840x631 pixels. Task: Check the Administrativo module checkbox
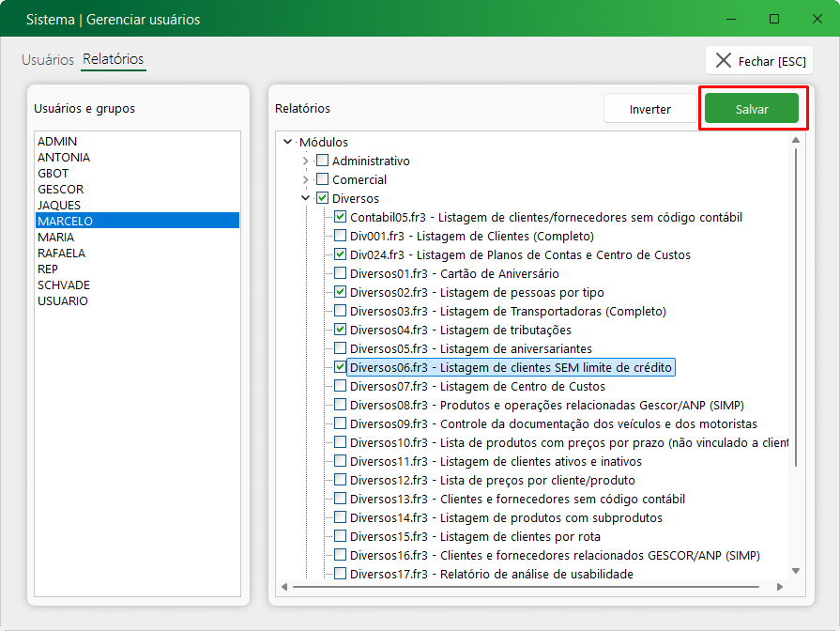point(322,161)
